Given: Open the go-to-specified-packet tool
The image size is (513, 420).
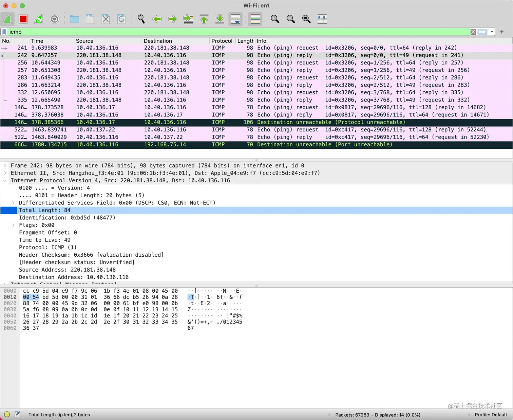Looking at the screenshot, I should (188, 19).
